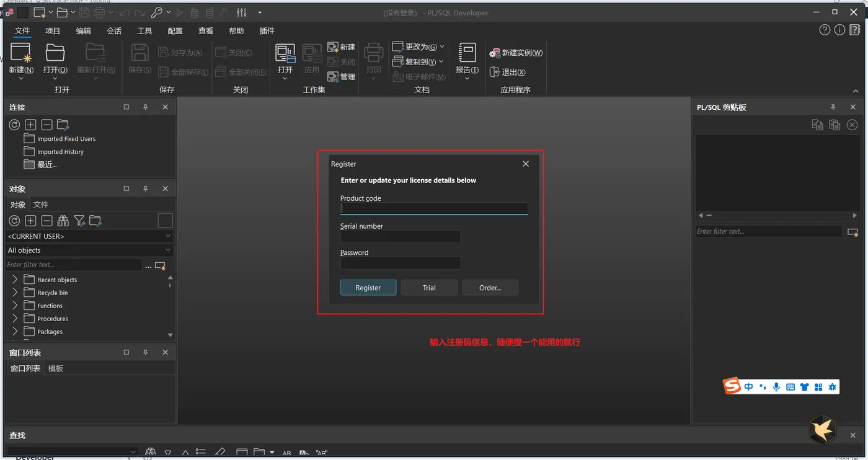Pin the 连接 panel
The width and height of the screenshot is (868, 460).
coord(146,107)
